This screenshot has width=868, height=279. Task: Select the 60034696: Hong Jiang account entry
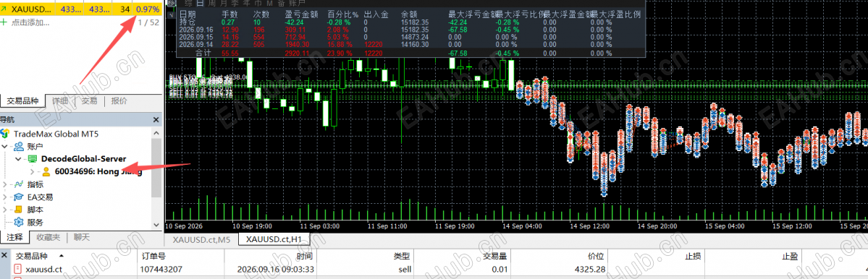[98, 172]
